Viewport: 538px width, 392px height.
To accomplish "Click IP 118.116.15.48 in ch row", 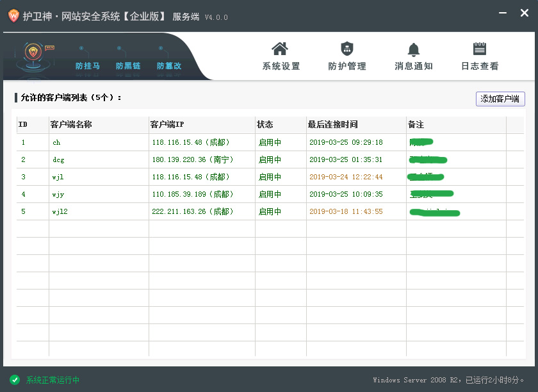I will 191,142.
